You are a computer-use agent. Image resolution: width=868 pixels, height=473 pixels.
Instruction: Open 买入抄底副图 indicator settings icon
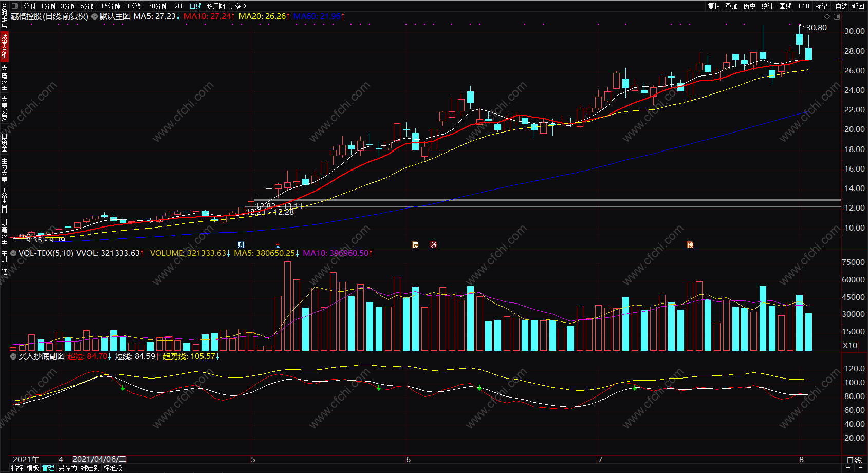pyautogui.click(x=13, y=356)
